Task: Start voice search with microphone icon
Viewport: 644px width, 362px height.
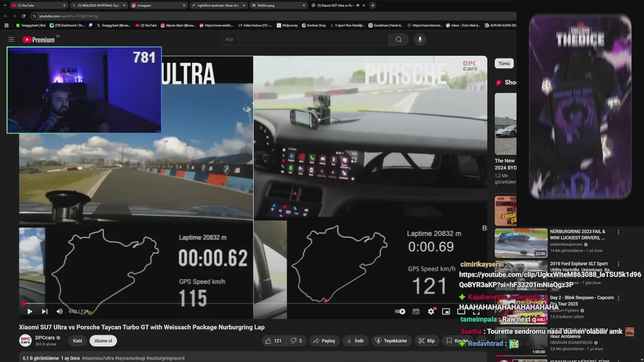Action: pos(420,39)
